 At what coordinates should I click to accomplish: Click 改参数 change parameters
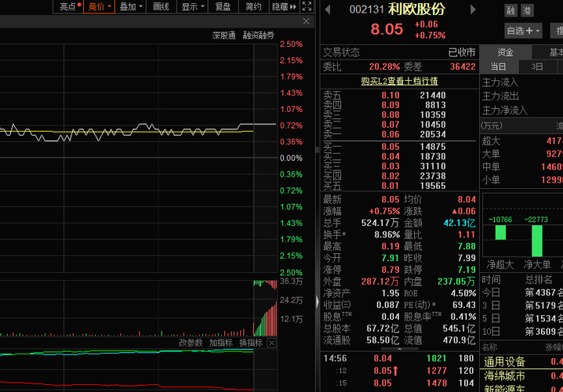[x=191, y=343]
